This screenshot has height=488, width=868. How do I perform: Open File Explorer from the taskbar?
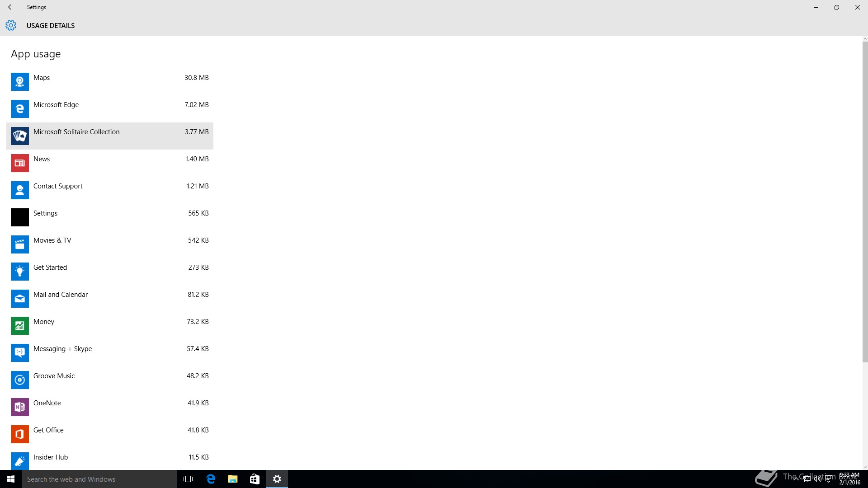click(233, 479)
